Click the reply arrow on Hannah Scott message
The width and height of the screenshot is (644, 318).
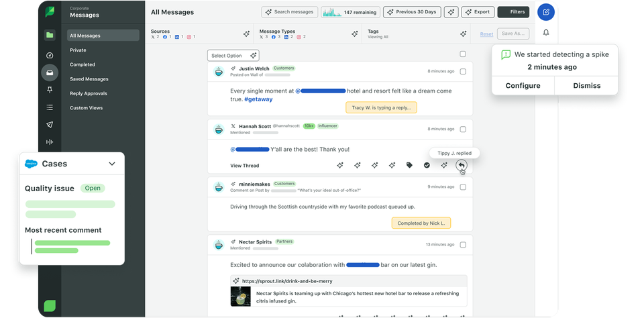[462, 165]
